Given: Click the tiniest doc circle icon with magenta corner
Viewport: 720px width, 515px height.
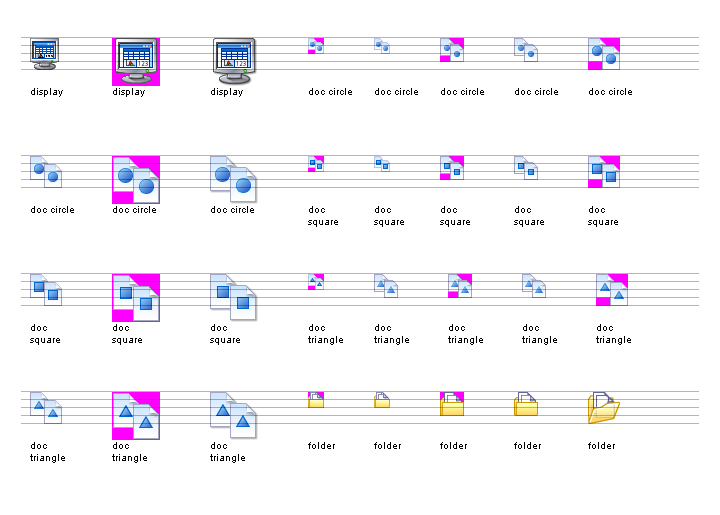Looking at the screenshot, I should point(316,45).
